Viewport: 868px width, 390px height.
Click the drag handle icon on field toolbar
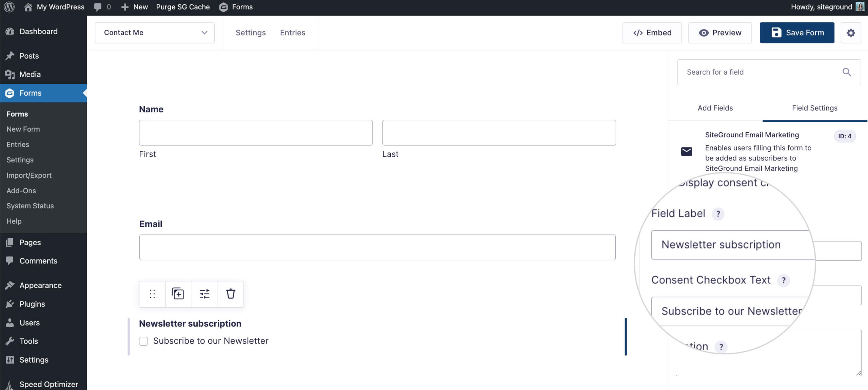pos(152,294)
